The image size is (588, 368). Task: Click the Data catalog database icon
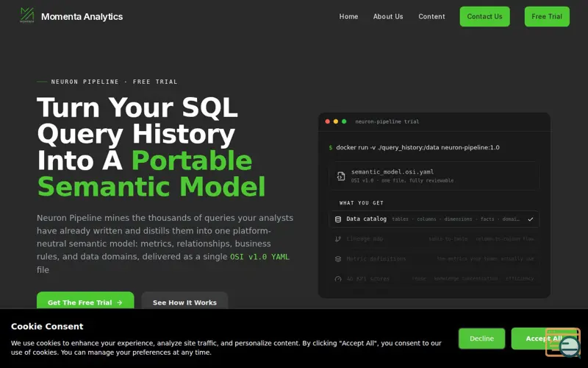(338, 219)
